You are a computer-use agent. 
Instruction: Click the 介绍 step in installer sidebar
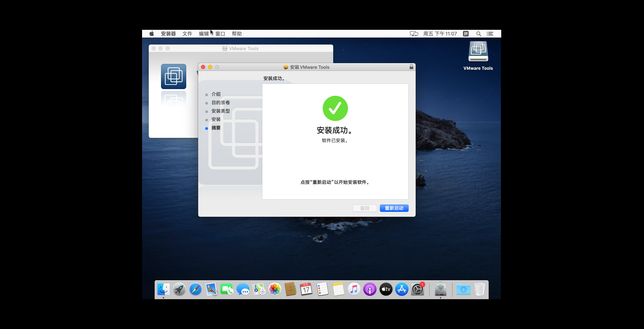coord(216,94)
